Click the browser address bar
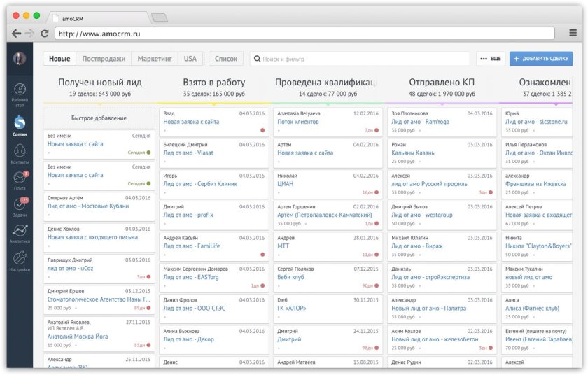588x375 pixels. tap(304, 34)
